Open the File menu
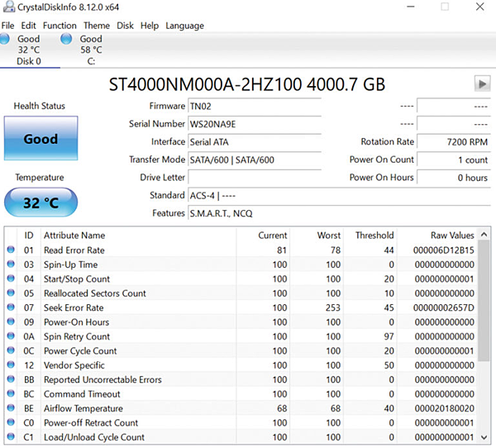Screen dimensions: 496x448 tap(7, 26)
